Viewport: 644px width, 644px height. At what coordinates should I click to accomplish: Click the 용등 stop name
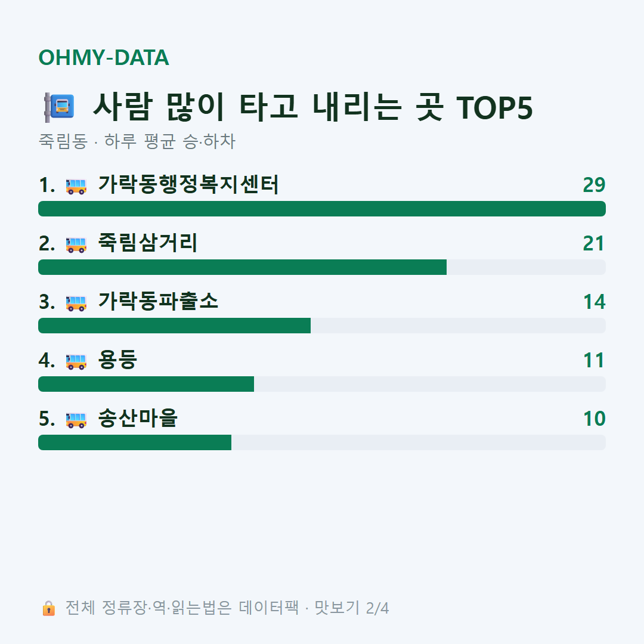[117, 360]
